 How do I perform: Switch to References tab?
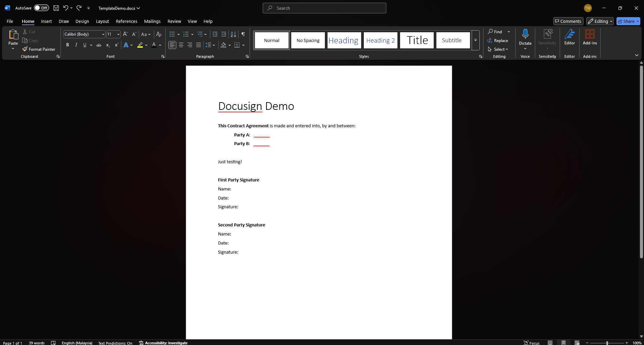(127, 21)
